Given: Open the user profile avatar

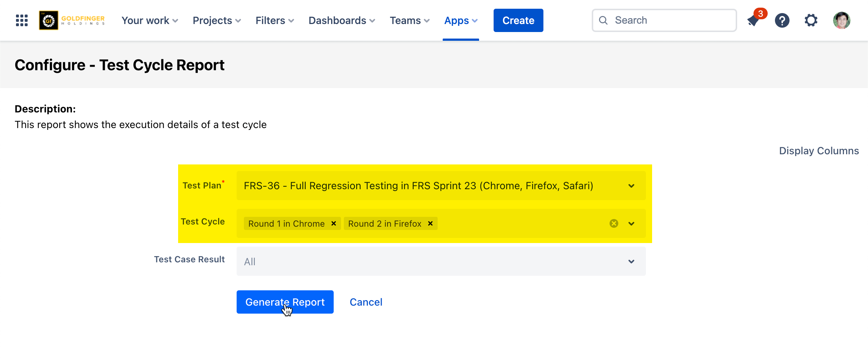Looking at the screenshot, I should (x=841, y=20).
